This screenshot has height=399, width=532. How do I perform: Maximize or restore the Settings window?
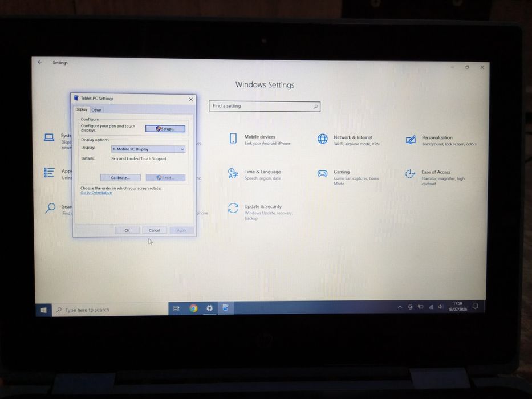click(467, 67)
